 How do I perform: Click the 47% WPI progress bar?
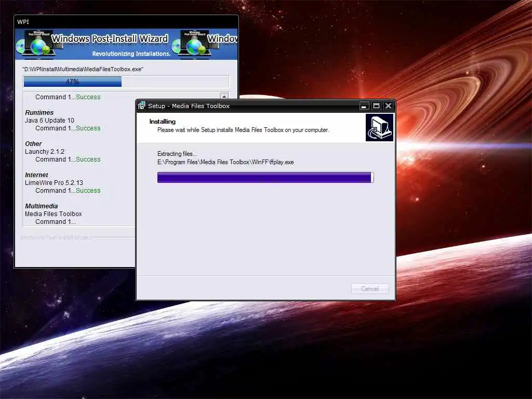click(x=126, y=82)
